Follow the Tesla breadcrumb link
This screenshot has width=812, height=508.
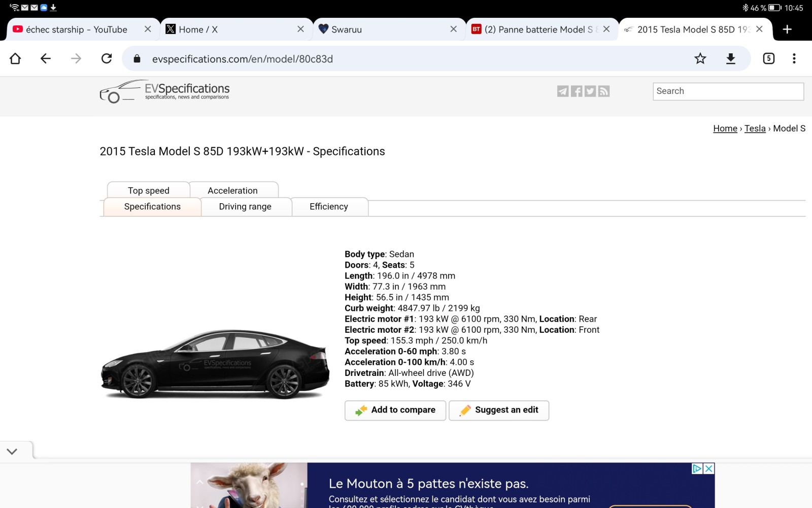755,129
